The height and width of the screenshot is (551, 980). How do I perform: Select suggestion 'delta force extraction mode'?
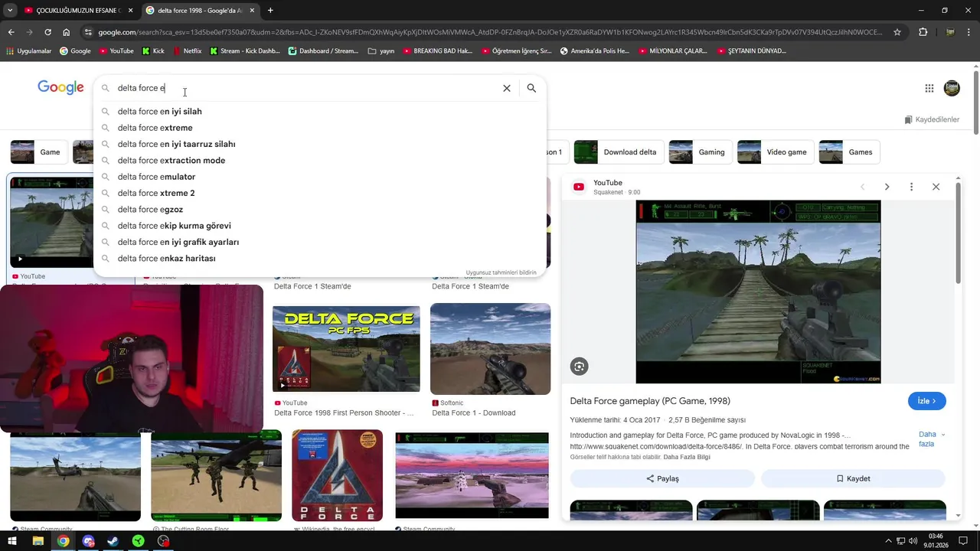coord(320,161)
